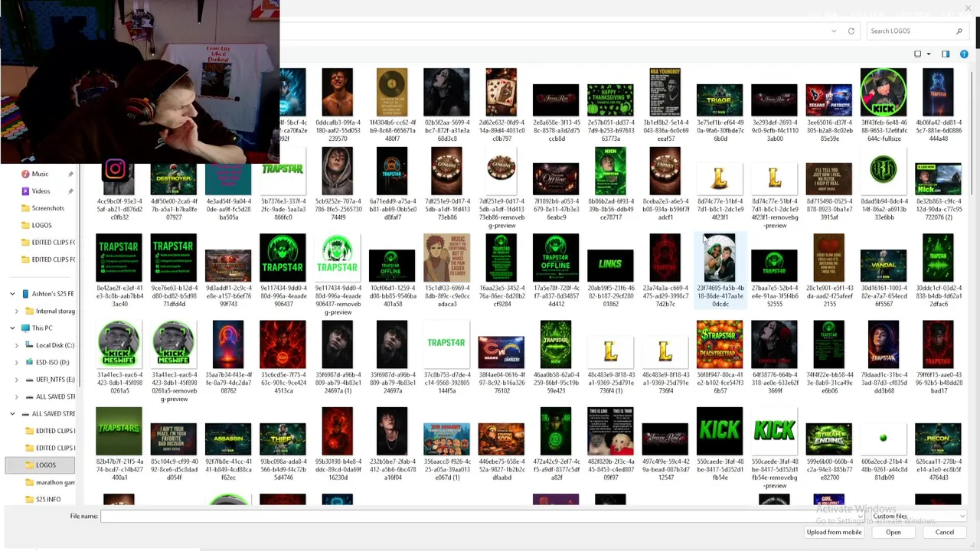This screenshot has width=980, height=551.
Task: Open the blue Help icon
Action: pos(964,54)
